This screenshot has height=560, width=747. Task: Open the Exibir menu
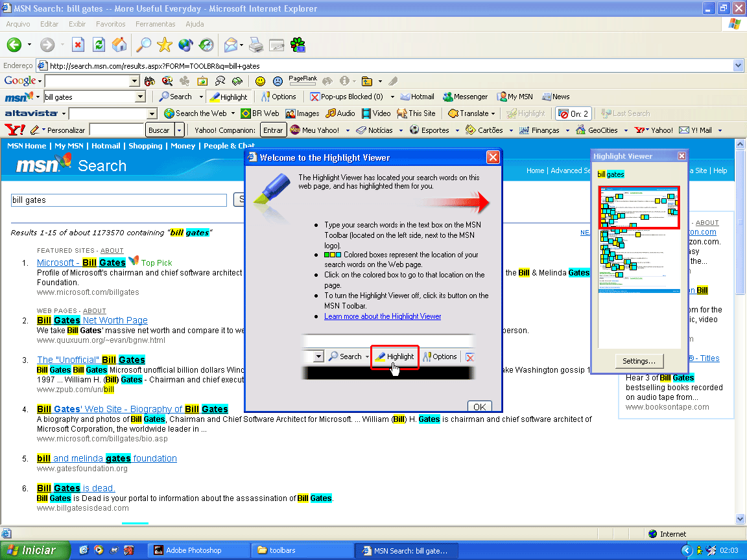point(77,24)
